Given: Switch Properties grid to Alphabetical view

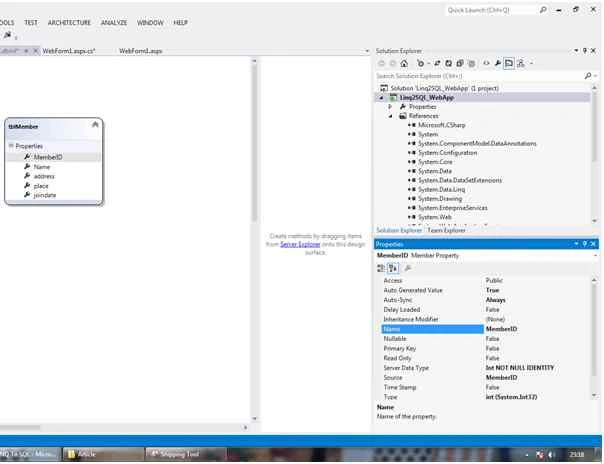Looking at the screenshot, I should [x=393, y=268].
